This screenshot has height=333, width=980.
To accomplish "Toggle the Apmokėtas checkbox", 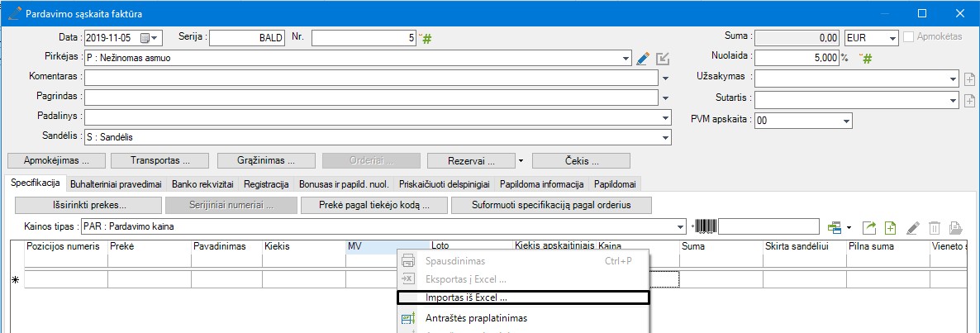I will (x=909, y=37).
